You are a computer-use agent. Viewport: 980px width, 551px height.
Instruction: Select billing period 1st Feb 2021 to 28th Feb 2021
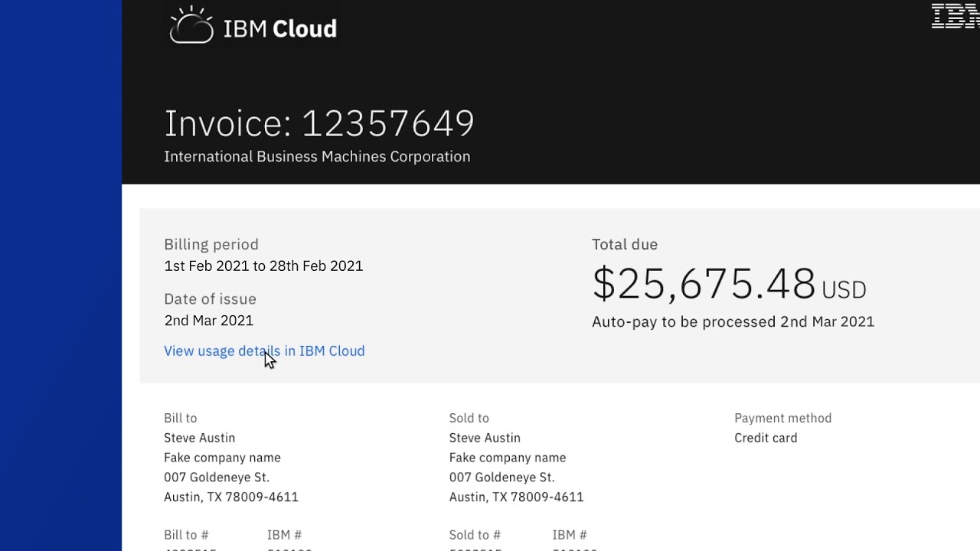tap(263, 266)
